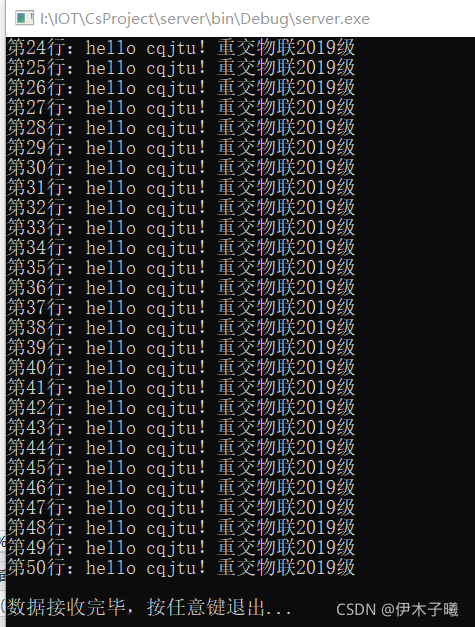Select the console line 第46行
The width and height of the screenshot is (475, 627).
coord(181,488)
